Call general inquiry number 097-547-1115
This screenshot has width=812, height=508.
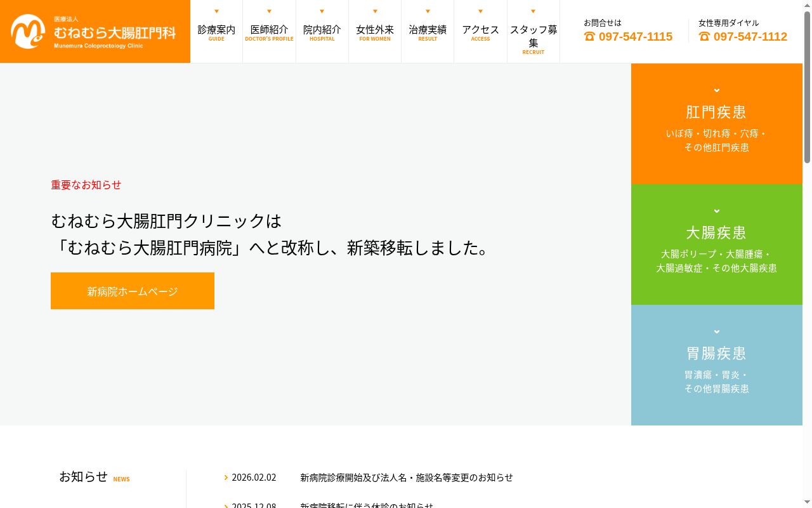[636, 37]
